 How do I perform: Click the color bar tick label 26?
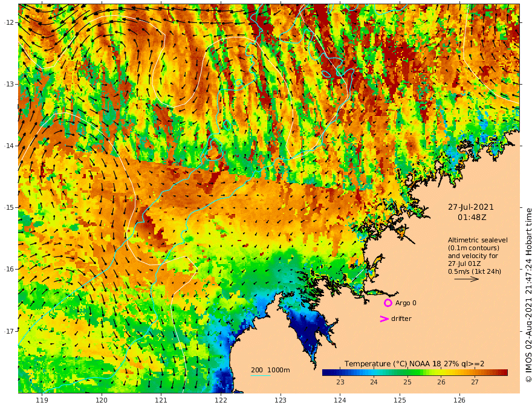click(441, 382)
